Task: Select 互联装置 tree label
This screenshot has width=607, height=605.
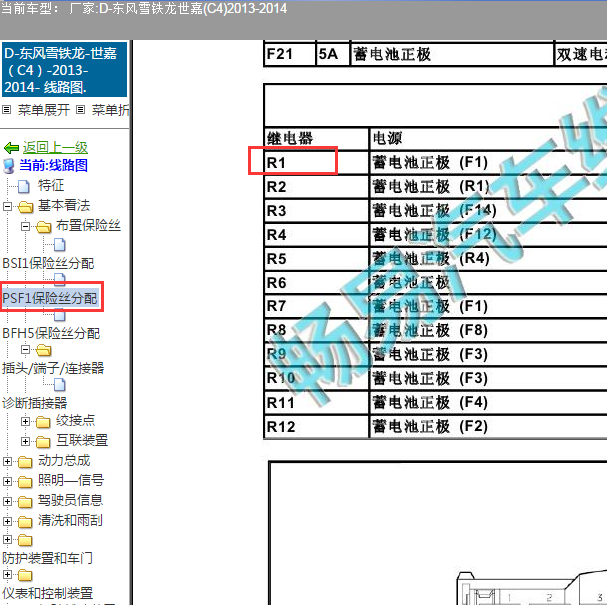Action: click(x=82, y=440)
